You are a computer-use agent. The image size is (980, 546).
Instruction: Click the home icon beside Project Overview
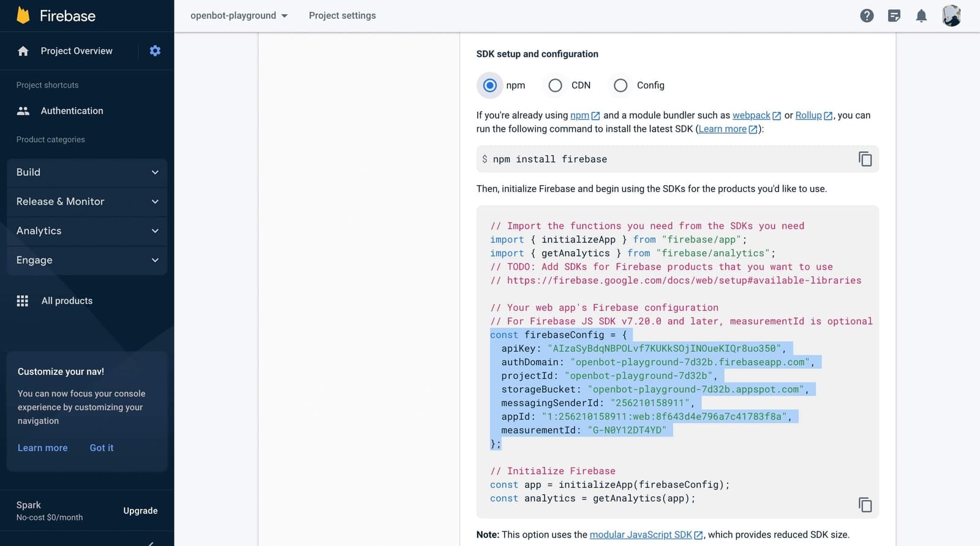tap(23, 51)
